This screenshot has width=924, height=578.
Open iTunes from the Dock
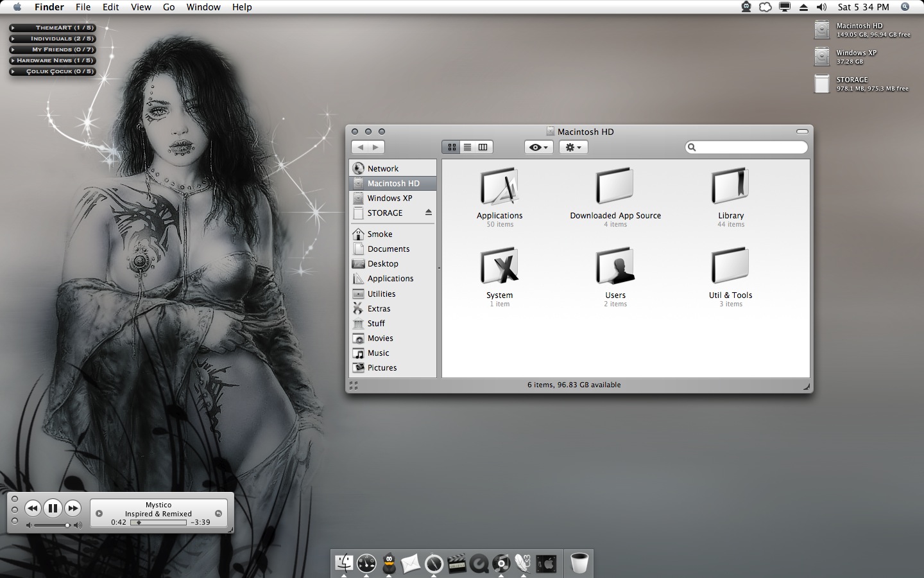tap(501, 563)
